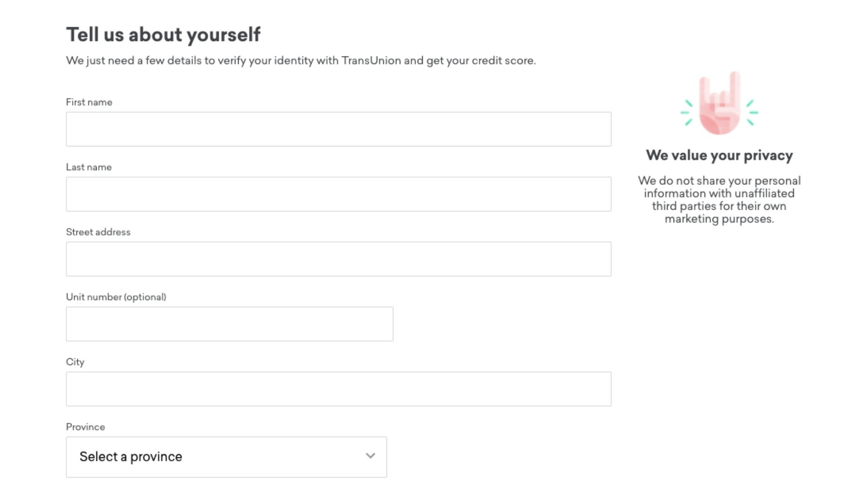Focus the Last name text box
Screen dimensions: 868x488
(x=339, y=194)
